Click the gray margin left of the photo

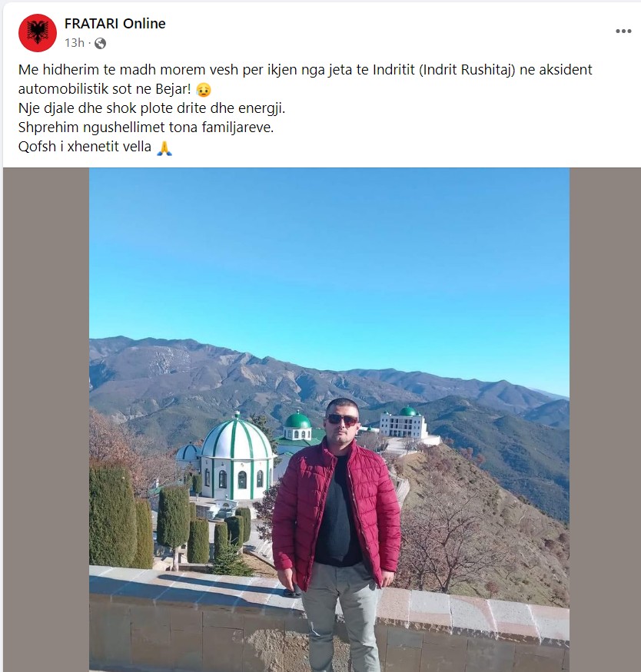coord(46,419)
